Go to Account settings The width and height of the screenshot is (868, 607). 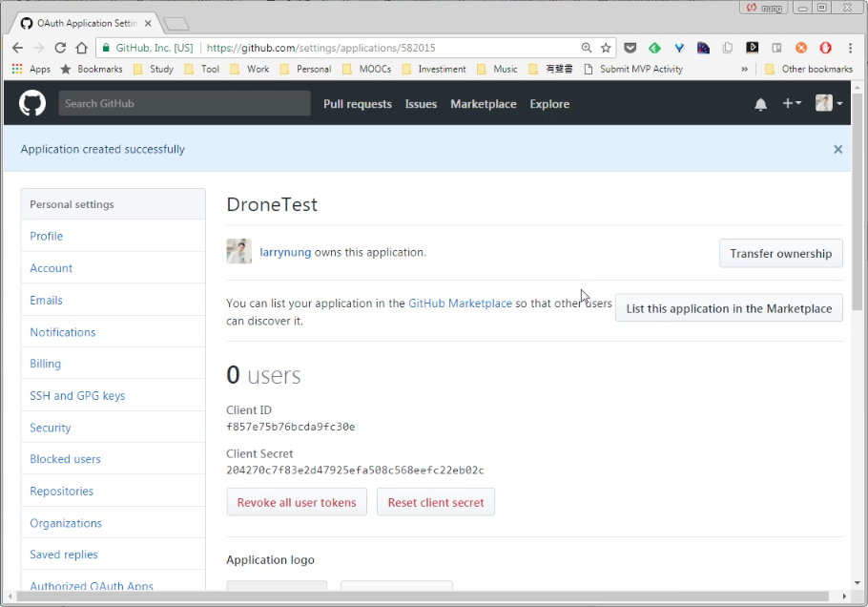point(51,268)
